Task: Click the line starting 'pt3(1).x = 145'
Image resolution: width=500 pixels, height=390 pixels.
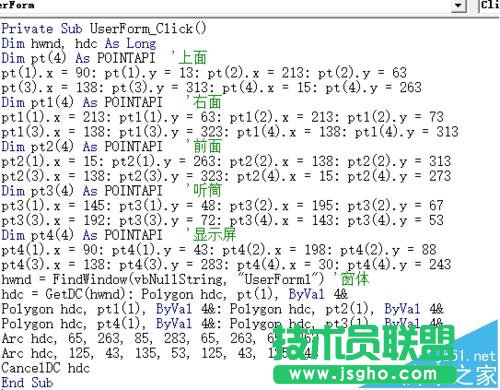Action: pyautogui.click(x=222, y=205)
